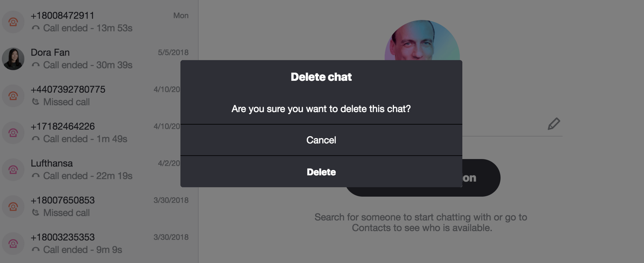Select the phone avatar for +18007650853
The width and height of the screenshot is (644, 263).
click(13, 207)
